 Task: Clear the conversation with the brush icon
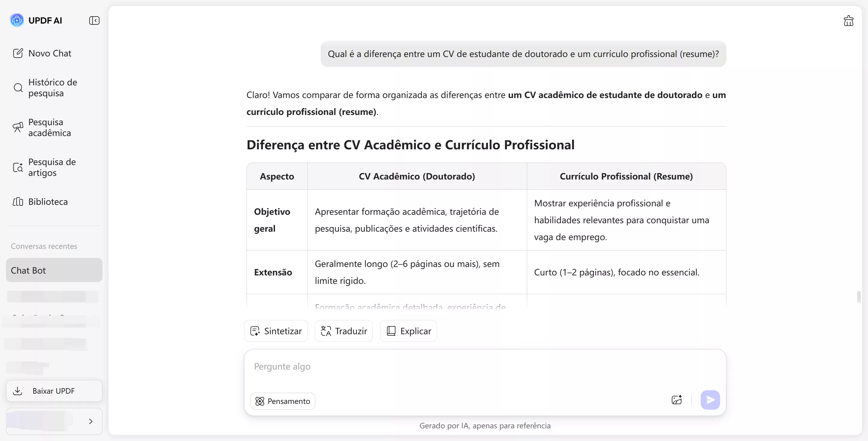[x=848, y=21]
